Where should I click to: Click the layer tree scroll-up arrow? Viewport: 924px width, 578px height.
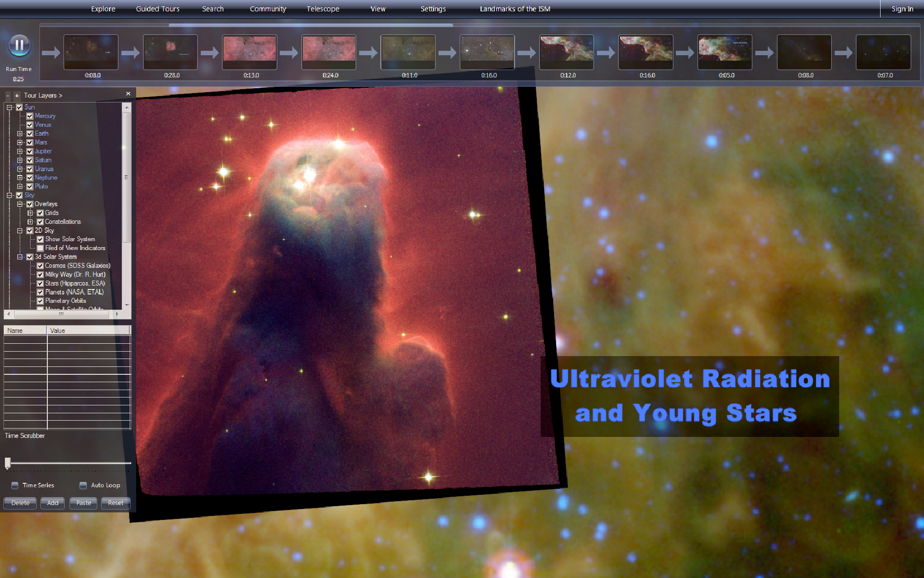point(127,107)
